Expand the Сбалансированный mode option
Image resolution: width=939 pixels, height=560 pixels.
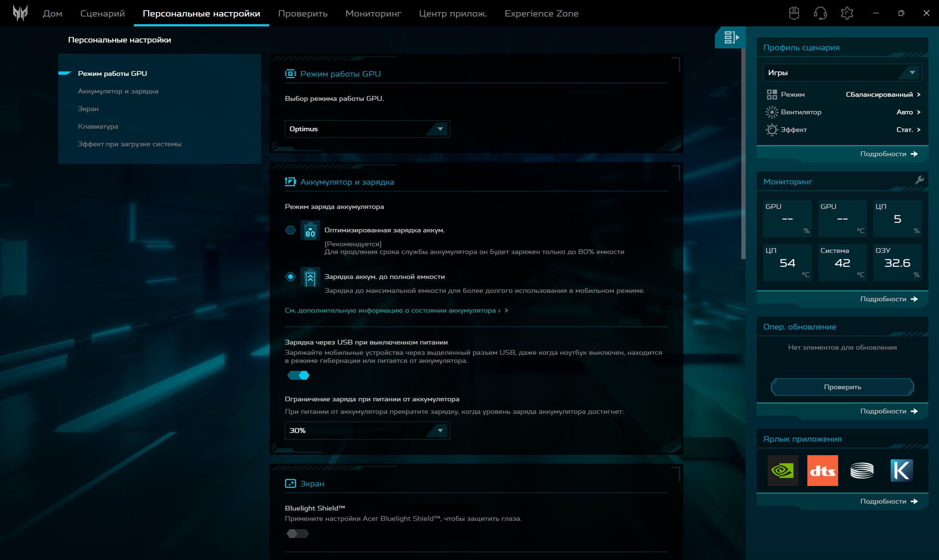[x=883, y=94]
